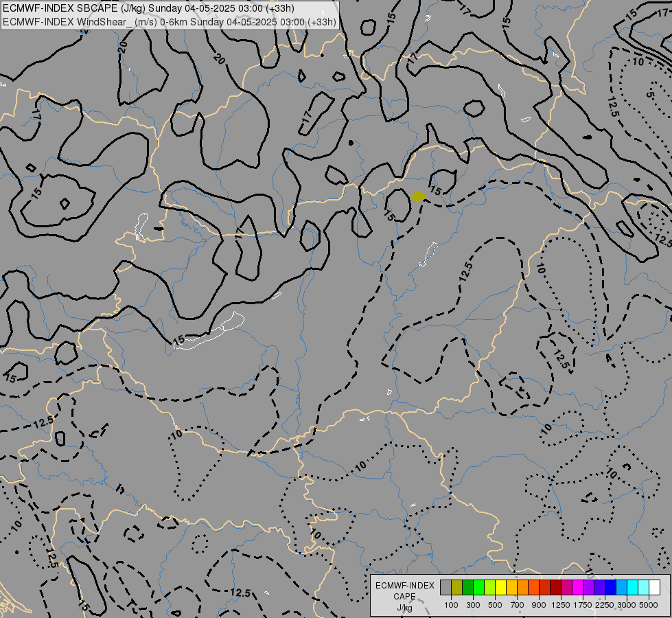Image resolution: width=672 pixels, height=618 pixels.
Task: Click the crimson pink swatch after 1250
Action: click(x=566, y=588)
